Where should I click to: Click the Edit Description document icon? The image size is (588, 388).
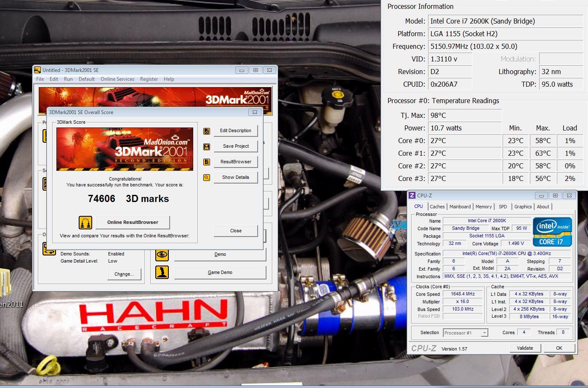click(207, 131)
